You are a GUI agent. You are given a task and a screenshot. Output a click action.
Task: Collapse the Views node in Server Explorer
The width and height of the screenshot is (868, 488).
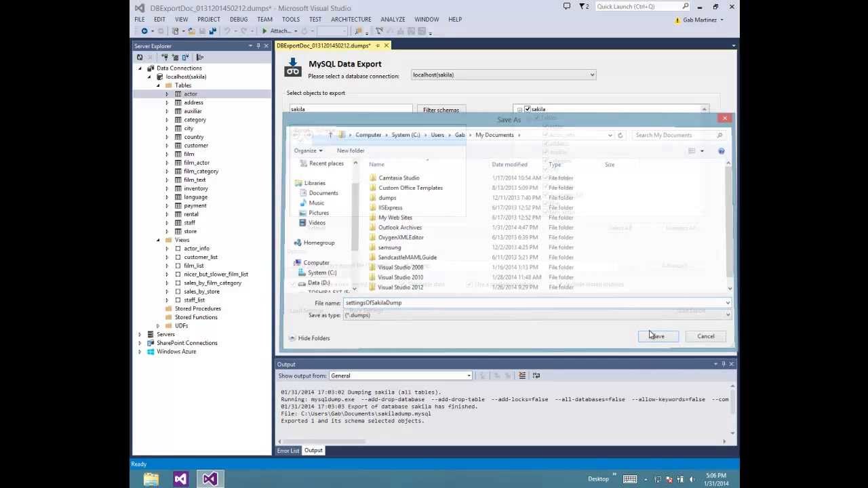[158, 240]
